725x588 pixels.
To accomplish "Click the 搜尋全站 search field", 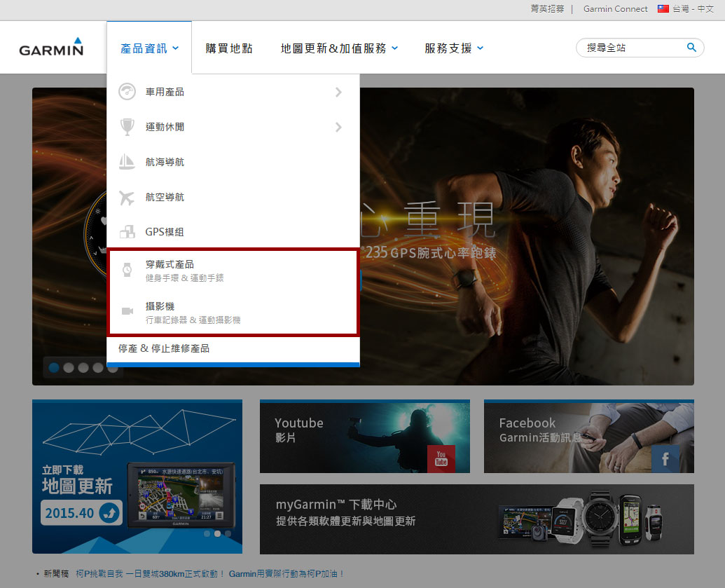I will click(640, 48).
